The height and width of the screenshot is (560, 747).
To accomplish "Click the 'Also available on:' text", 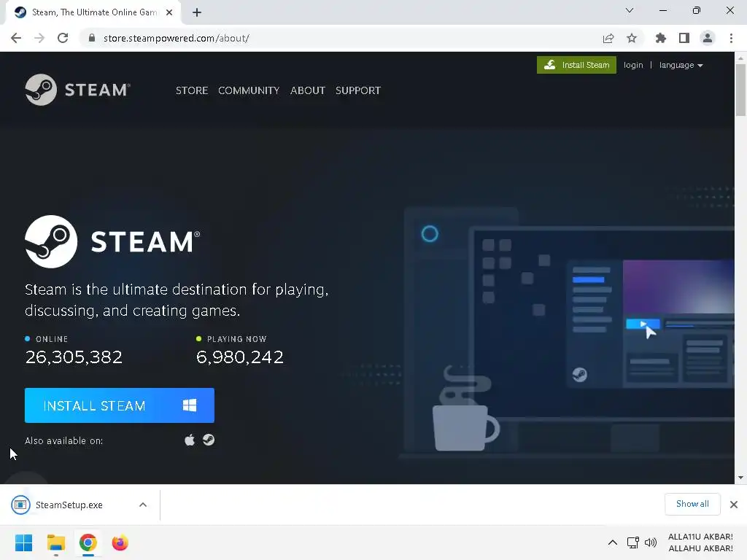I will click(64, 441).
